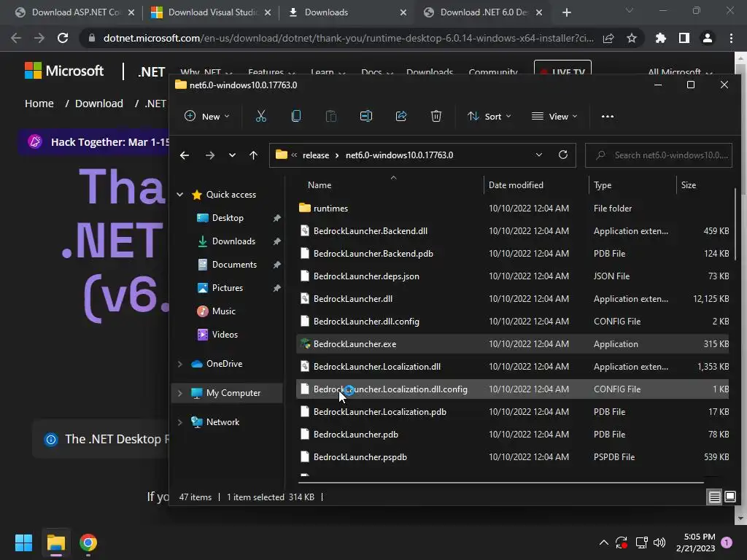This screenshot has height=560, width=747.
Task: Expand the address bar history dropdown
Action: pos(539,155)
